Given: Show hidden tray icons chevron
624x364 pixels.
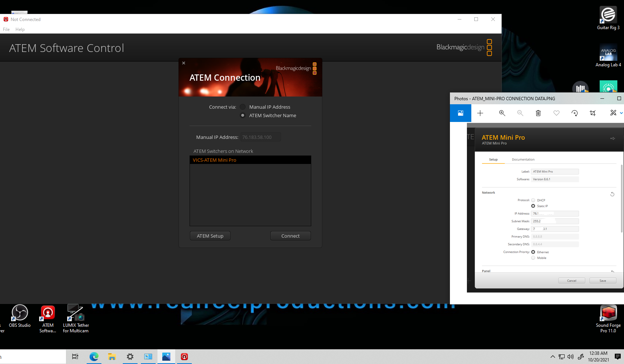Looking at the screenshot, I should click(552, 357).
